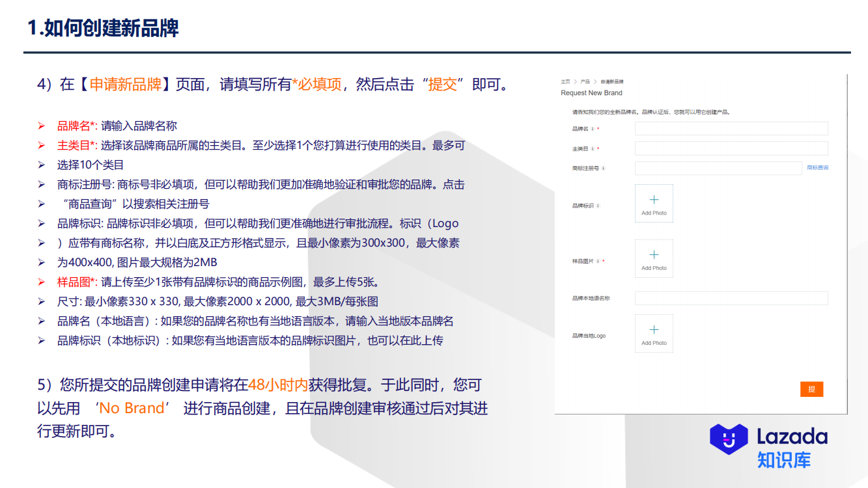The image size is (868, 488).
Task: Click the red 样品图* bullet label
Action: 77,282
